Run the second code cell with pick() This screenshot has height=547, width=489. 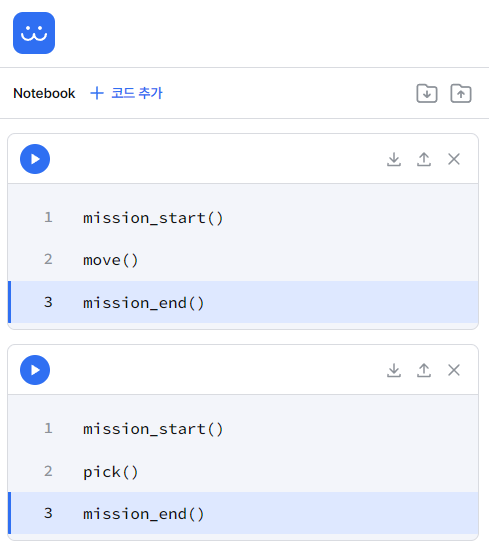click(x=35, y=370)
